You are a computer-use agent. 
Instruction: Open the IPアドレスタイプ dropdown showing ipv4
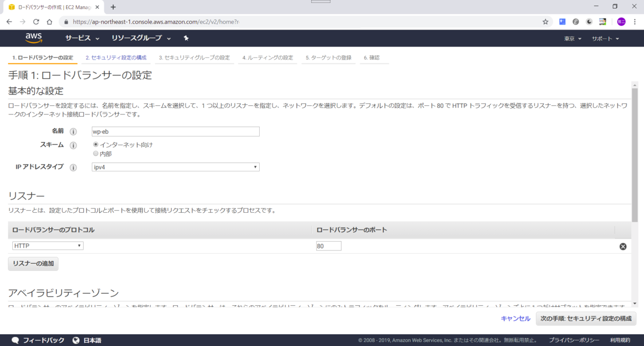[x=175, y=167]
